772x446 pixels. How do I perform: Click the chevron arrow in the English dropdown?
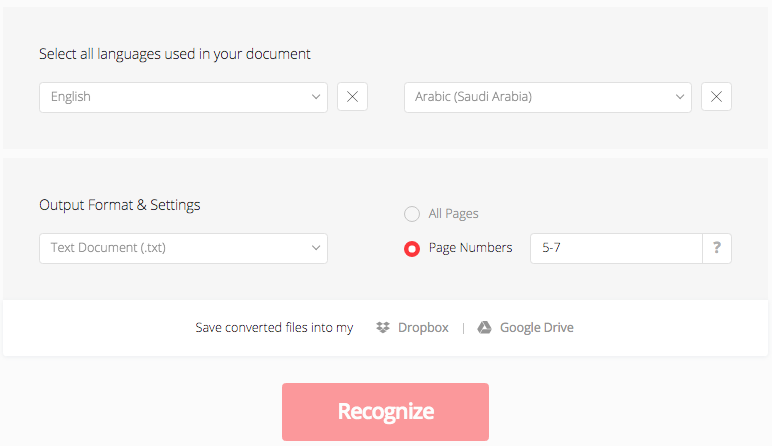pyautogui.click(x=316, y=97)
